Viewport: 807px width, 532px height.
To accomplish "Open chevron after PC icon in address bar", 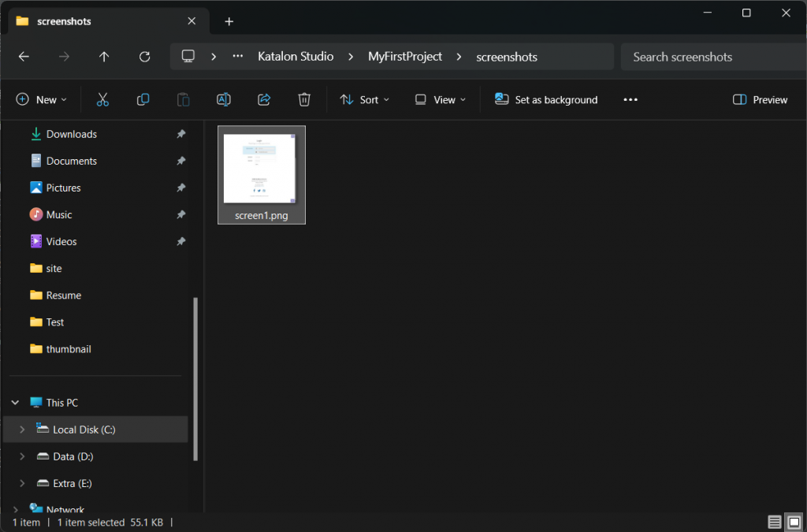I will pos(213,57).
